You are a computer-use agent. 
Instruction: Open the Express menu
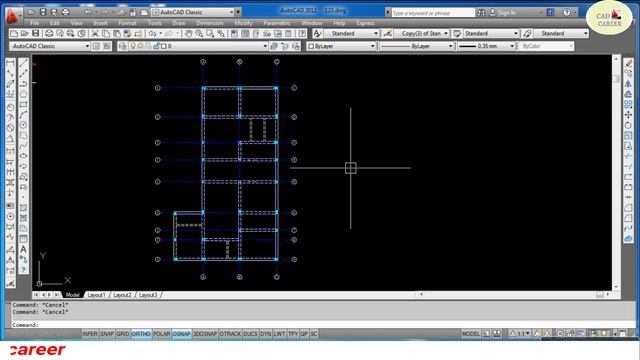coord(365,23)
